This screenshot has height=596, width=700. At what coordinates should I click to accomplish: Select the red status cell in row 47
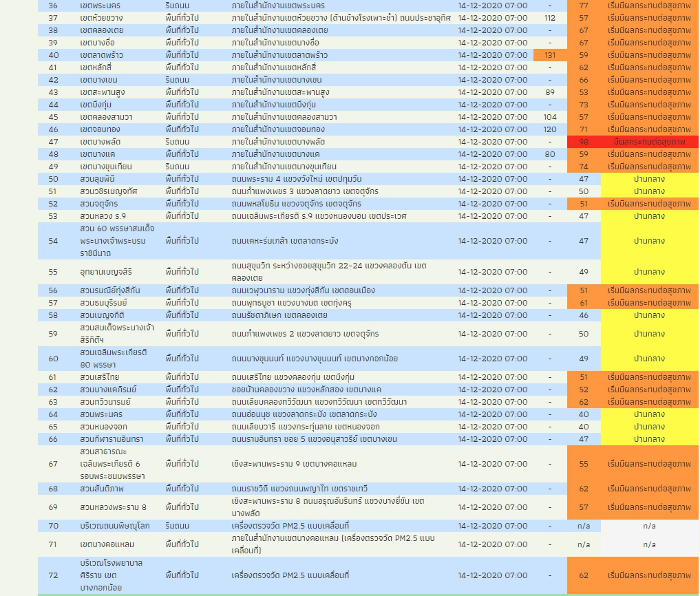(649, 142)
